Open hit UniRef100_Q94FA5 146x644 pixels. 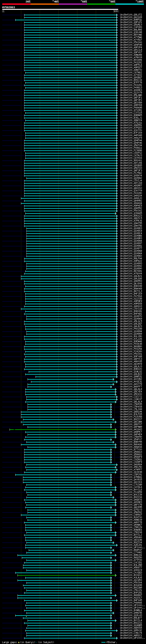pyautogui.click(x=131, y=45)
